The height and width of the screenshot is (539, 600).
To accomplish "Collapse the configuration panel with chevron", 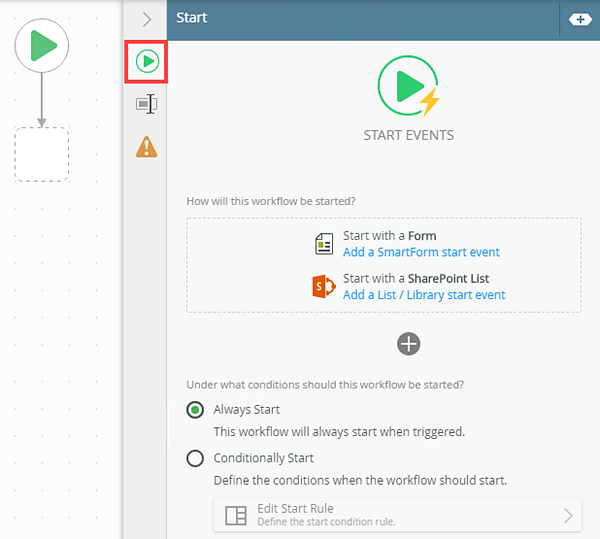I will [x=147, y=18].
